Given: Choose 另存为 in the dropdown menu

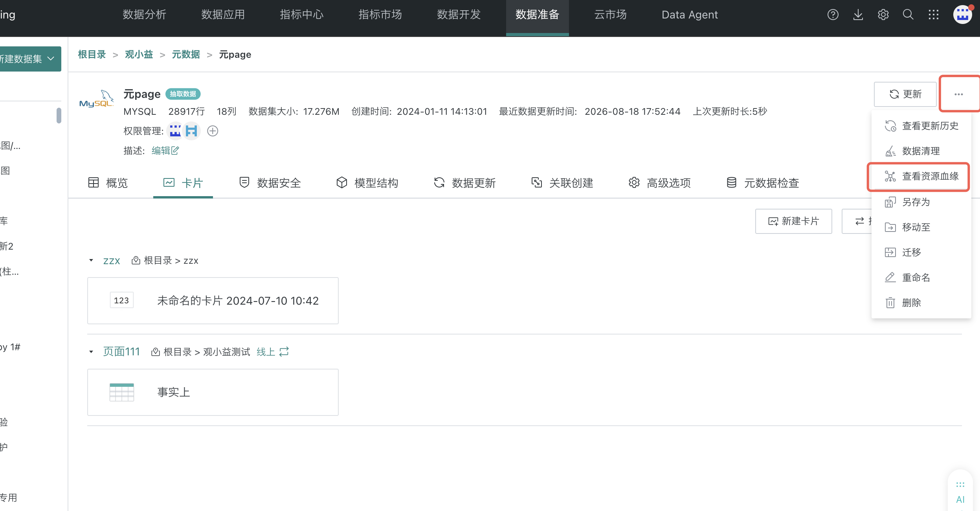Looking at the screenshot, I should [x=921, y=202].
